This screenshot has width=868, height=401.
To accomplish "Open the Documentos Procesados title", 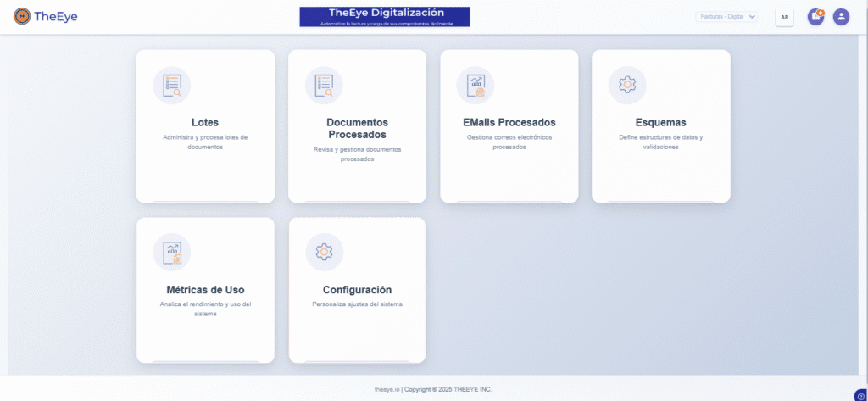I will coord(357,128).
